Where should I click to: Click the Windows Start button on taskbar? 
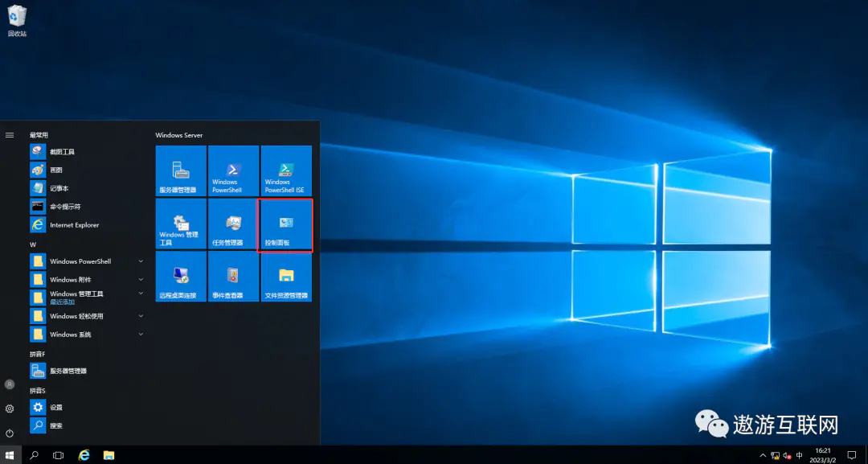10,455
